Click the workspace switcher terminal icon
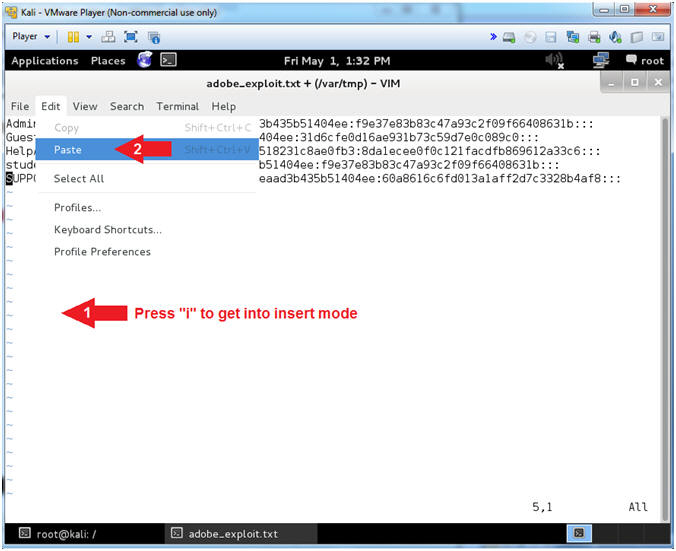The height and width of the screenshot is (551, 676). coord(579,534)
